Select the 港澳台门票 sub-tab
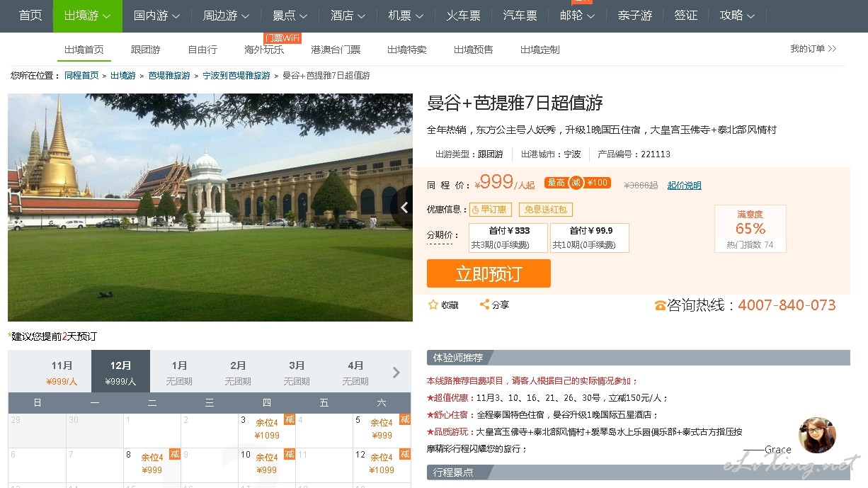The image size is (868, 488). pos(336,50)
